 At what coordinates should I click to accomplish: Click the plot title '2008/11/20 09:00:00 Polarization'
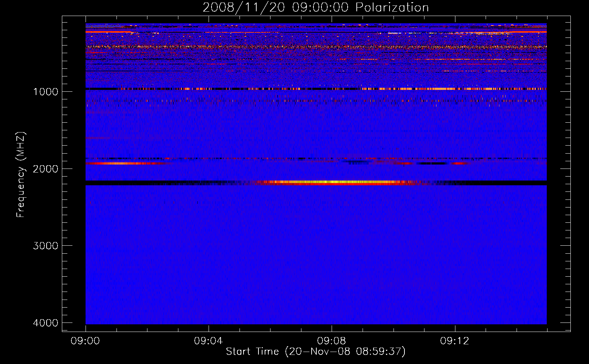[316, 8]
